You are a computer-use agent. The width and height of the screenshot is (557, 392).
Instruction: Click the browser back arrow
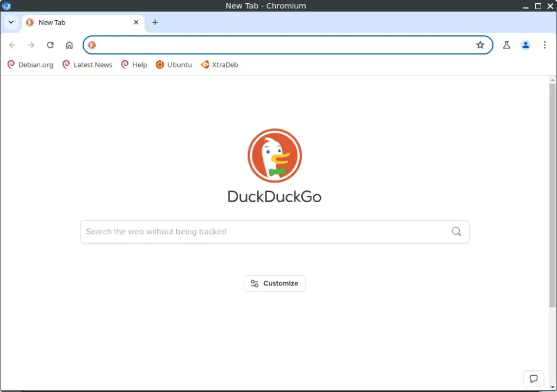(x=12, y=45)
